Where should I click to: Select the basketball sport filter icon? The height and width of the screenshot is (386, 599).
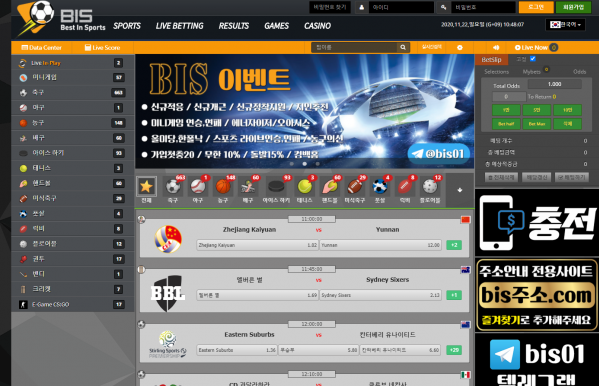point(223,187)
